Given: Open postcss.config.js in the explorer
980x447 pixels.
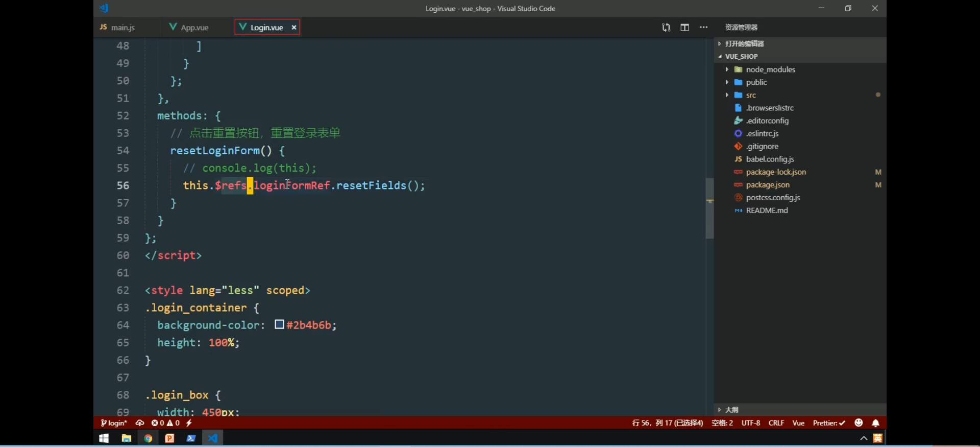Looking at the screenshot, I should pyautogui.click(x=800, y=198).
